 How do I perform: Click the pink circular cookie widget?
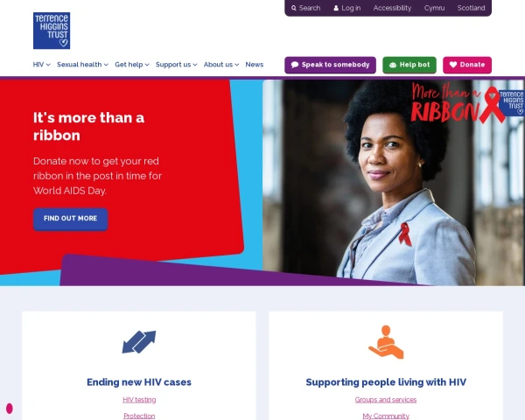pyautogui.click(x=10, y=409)
